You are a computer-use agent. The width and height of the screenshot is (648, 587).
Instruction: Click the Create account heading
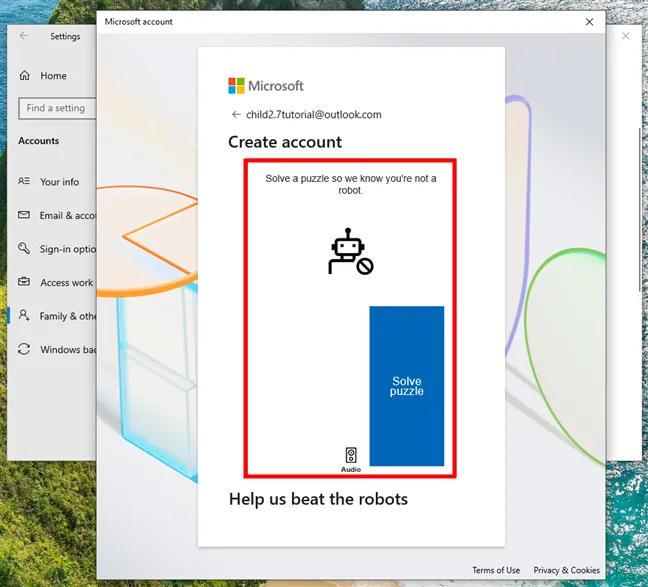click(x=285, y=142)
